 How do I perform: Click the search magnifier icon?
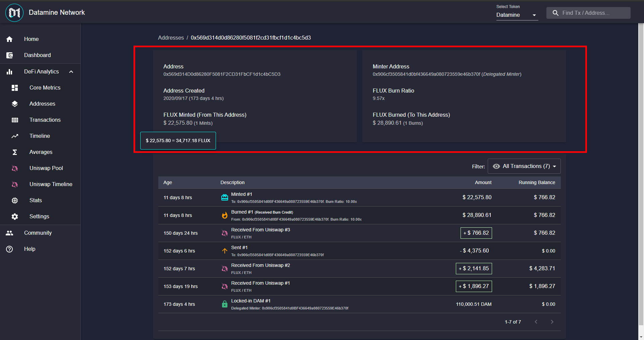(x=555, y=13)
